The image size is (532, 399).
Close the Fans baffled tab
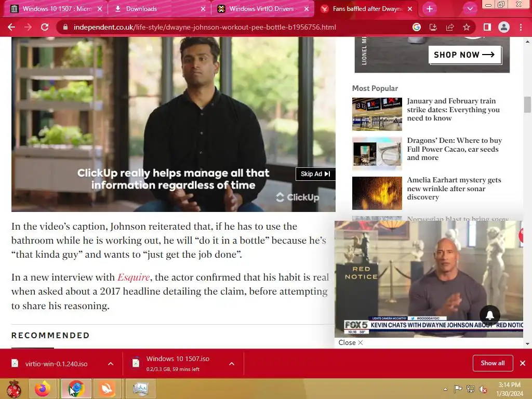point(410,9)
